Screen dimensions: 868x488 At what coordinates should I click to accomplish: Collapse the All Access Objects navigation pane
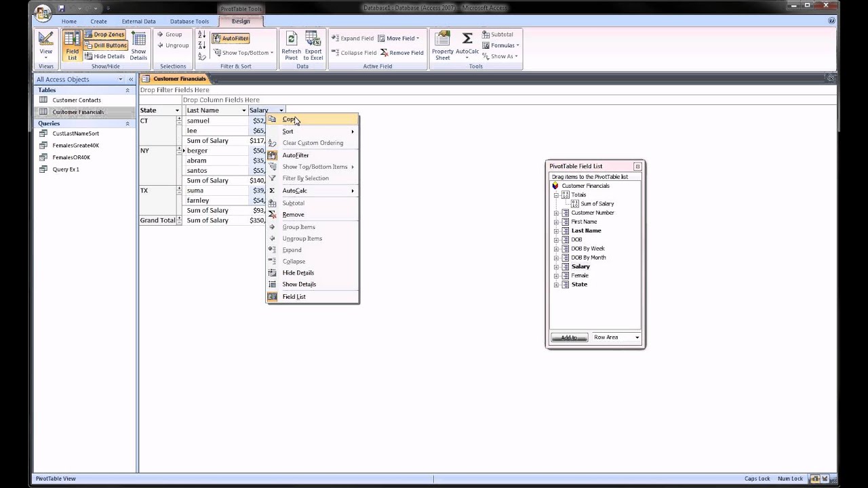(130, 79)
